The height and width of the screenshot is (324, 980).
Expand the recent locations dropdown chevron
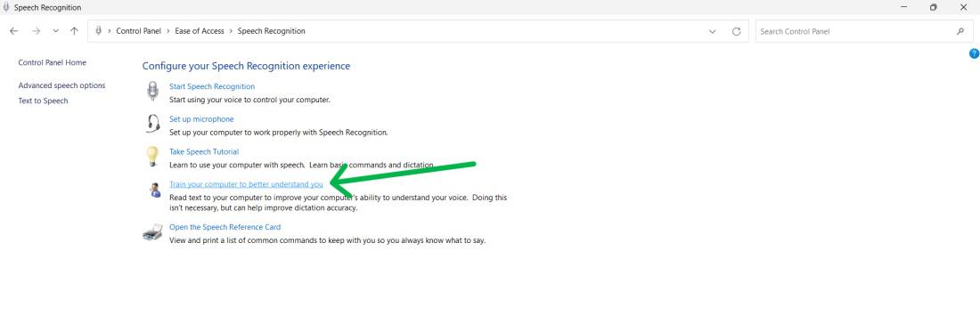coord(55,31)
